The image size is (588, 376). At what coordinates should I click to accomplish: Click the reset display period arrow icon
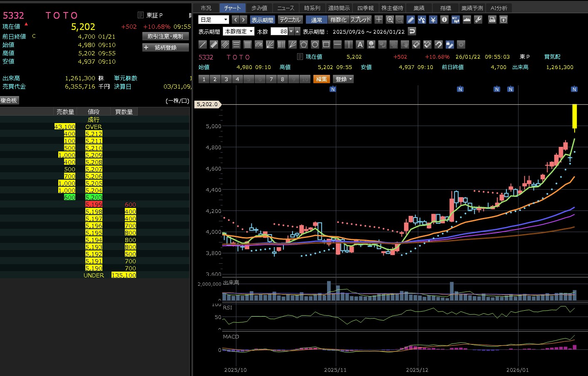(412, 31)
